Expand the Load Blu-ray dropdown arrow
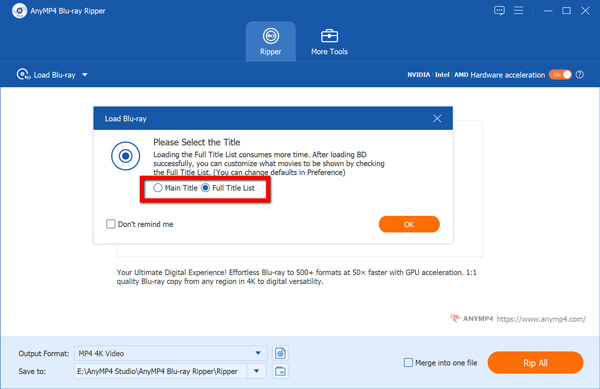600x389 pixels. (85, 75)
